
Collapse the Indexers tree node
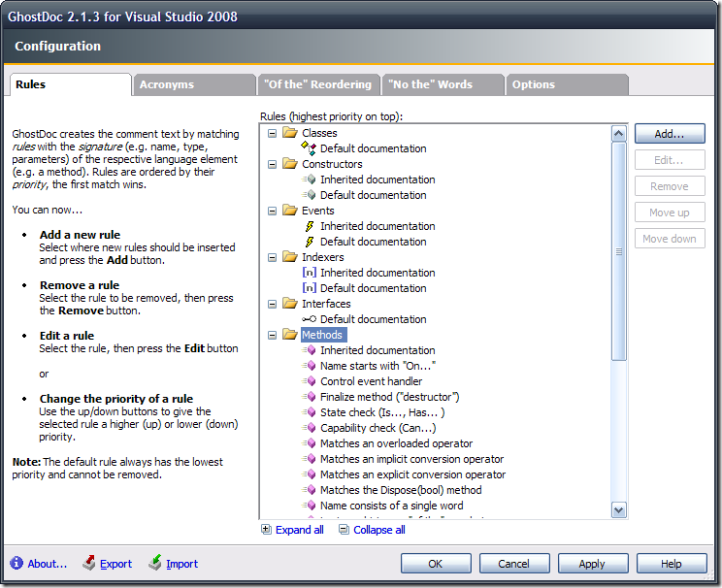pyautogui.click(x=272, y=257)
